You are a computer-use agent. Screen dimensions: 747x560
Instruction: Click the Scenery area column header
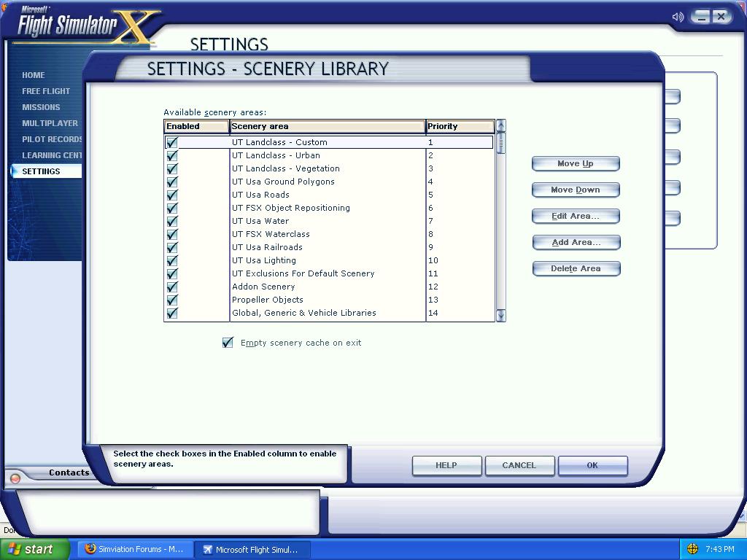tap(327, 126)
